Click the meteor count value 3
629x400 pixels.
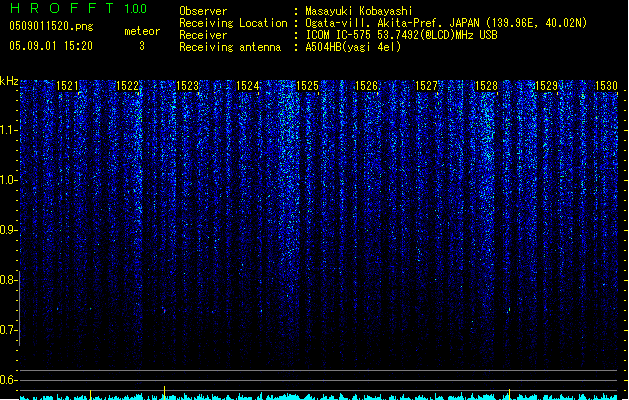coord(142,46)
